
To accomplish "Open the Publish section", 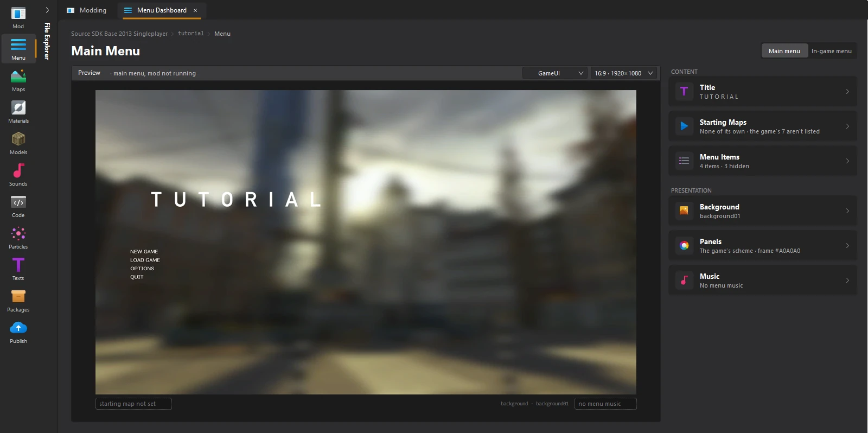I will (x=18, y=332).
